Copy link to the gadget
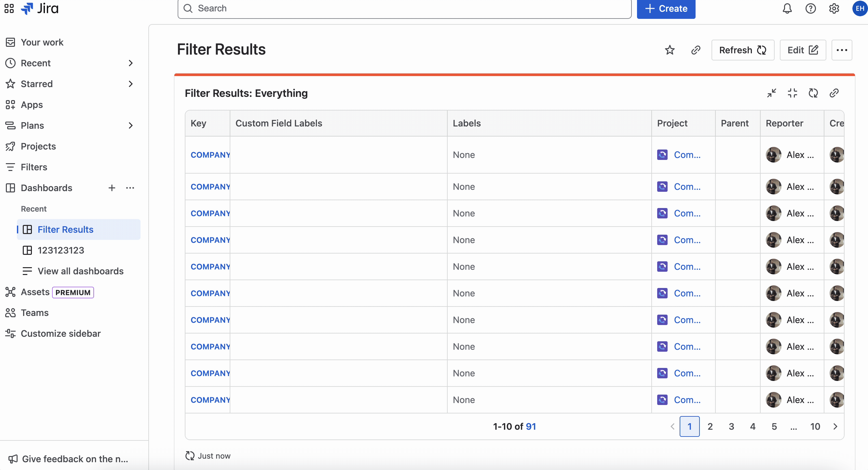The height and width of the screenshot is (470, 868). [834, 93]
